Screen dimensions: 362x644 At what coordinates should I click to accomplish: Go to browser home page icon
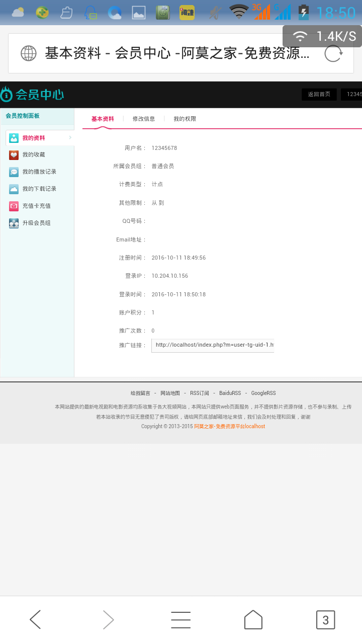coord(253,619)
